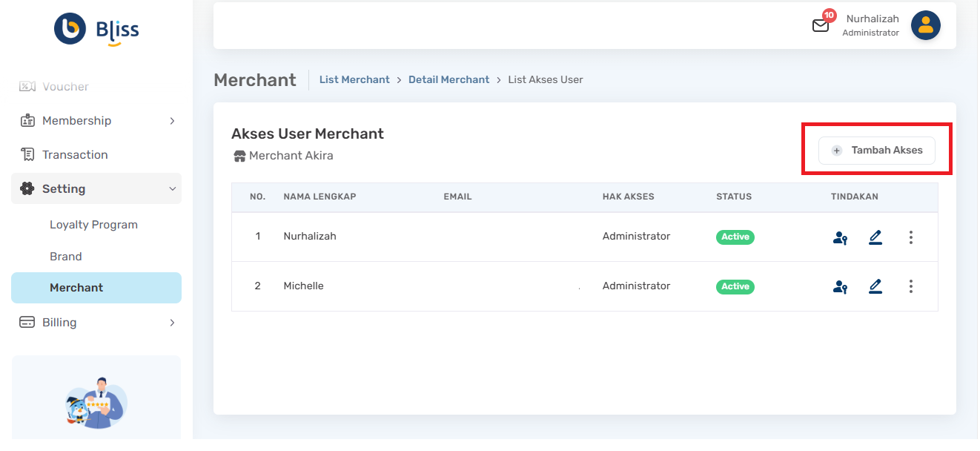The width and height of the screenshot is (980, 451).
Task: Open the Brand submenu item
Action: (66, 257)
